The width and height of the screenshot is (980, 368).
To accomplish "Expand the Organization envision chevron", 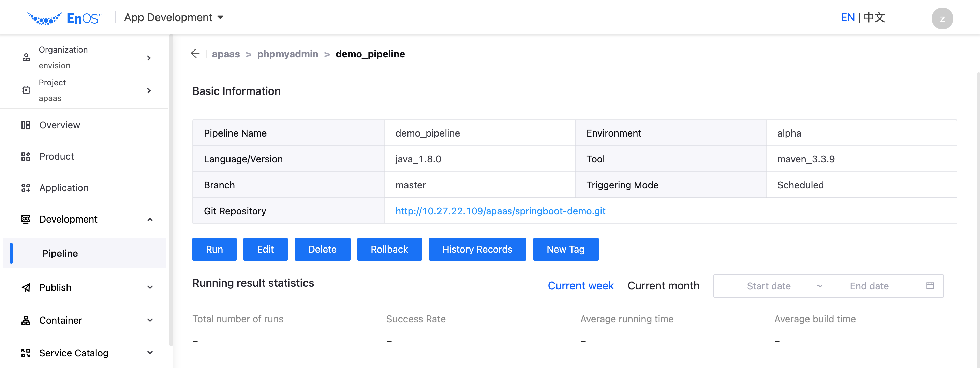I will pyautogui.click(x=149, y=58).
